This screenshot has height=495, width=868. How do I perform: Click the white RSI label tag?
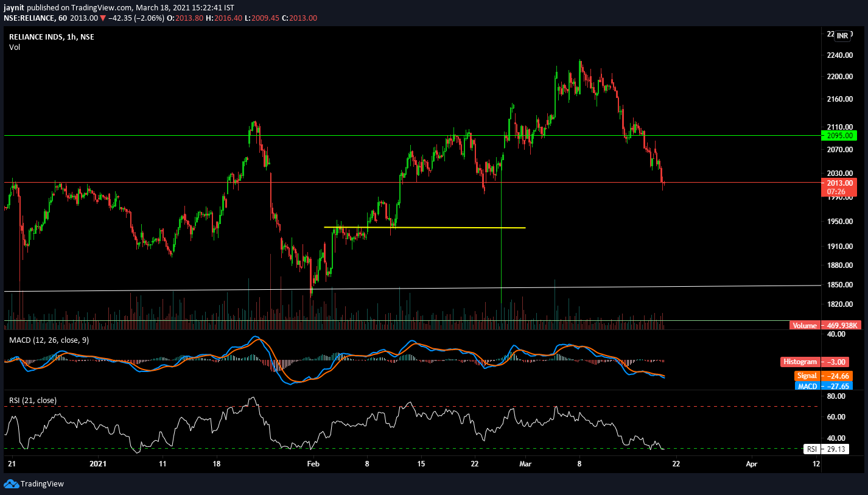click(811, 449)
